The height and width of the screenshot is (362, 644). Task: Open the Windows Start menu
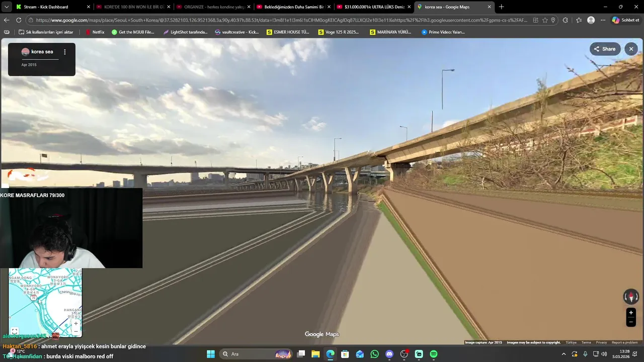coord(211,354)
